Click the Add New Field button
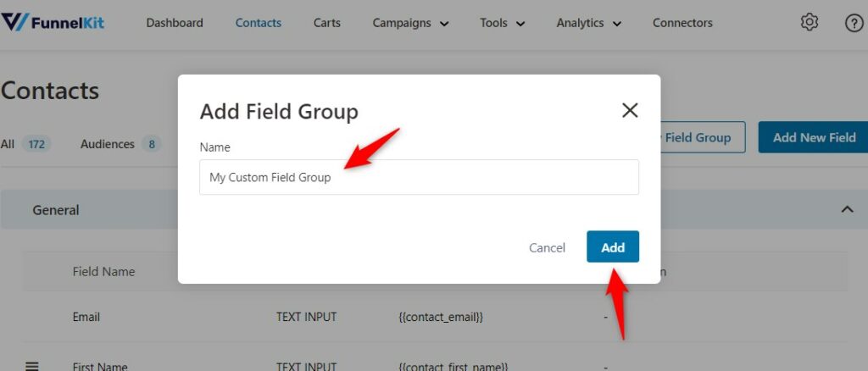 coord(813,138)
